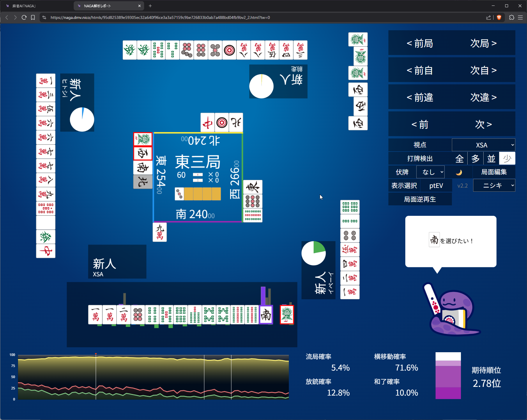Toggle the moon dark mode icon
Viewport: 527px width, 420px height.
point(459,172)
